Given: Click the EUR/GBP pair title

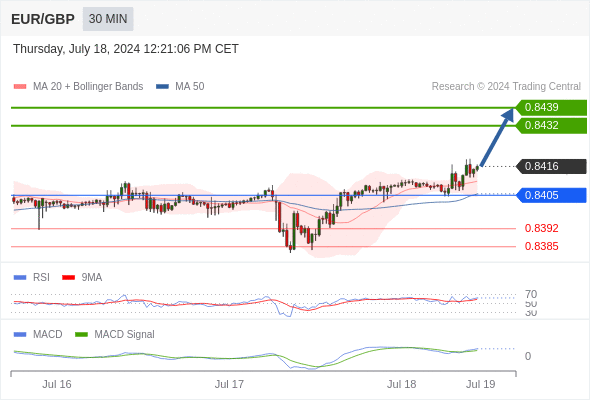Looking at the screenshot, I should pos(43,19).
